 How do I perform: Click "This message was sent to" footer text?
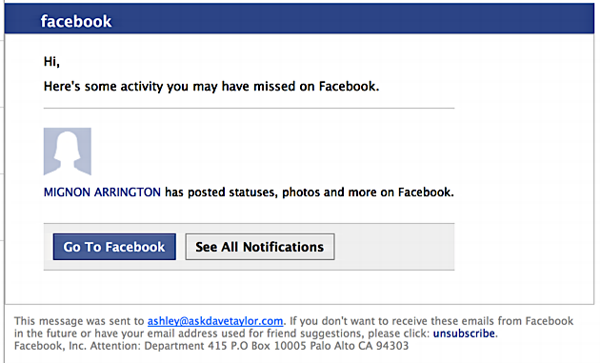point(79,321)
